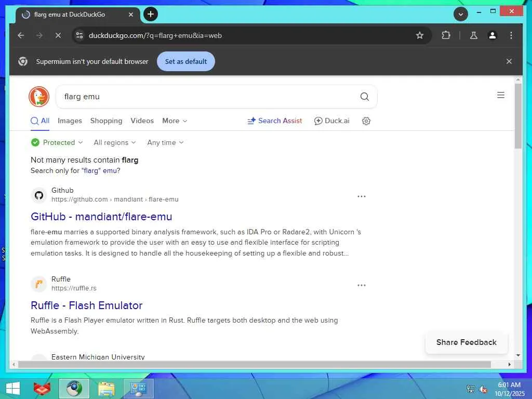Open options for the Github result
The image size is (532, 399).
pyautogui.click(x=362, y=196)
